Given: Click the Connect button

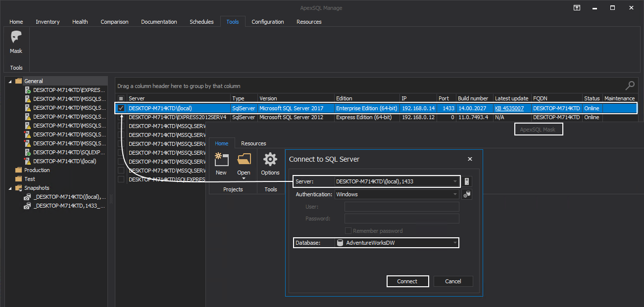Looking at the screenshot, I should 407,281.
